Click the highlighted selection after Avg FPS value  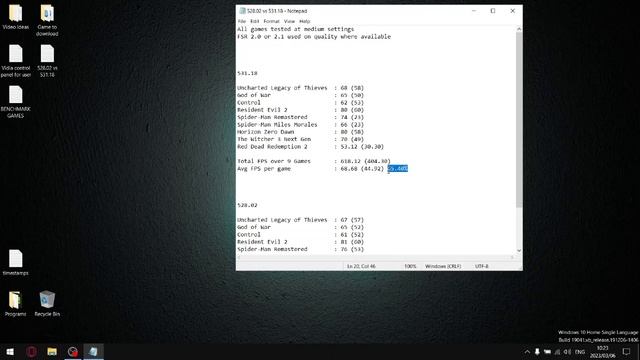pyautogui.click(x=398, y=169)
